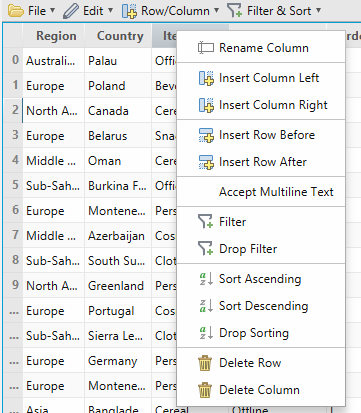Choose Rename Column from context menu
This screenshot has height=413, width=361.
click(x=261, y=48)
